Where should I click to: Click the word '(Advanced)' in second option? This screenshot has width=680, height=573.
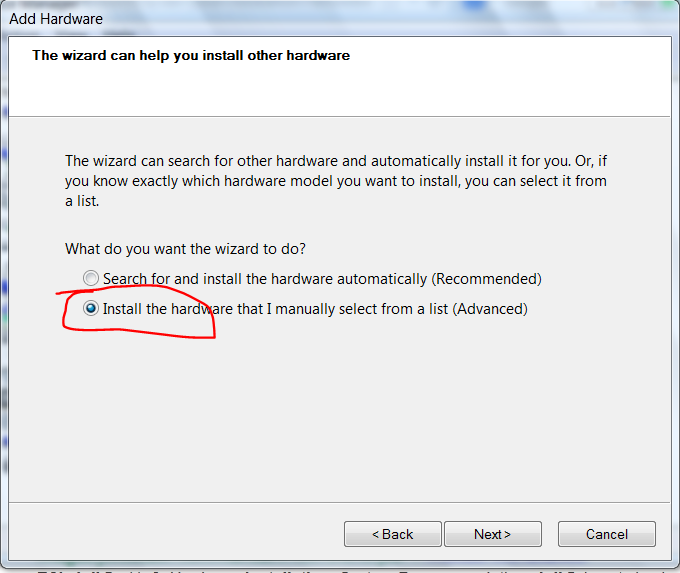pyautogui.click(x=490, y=309)
